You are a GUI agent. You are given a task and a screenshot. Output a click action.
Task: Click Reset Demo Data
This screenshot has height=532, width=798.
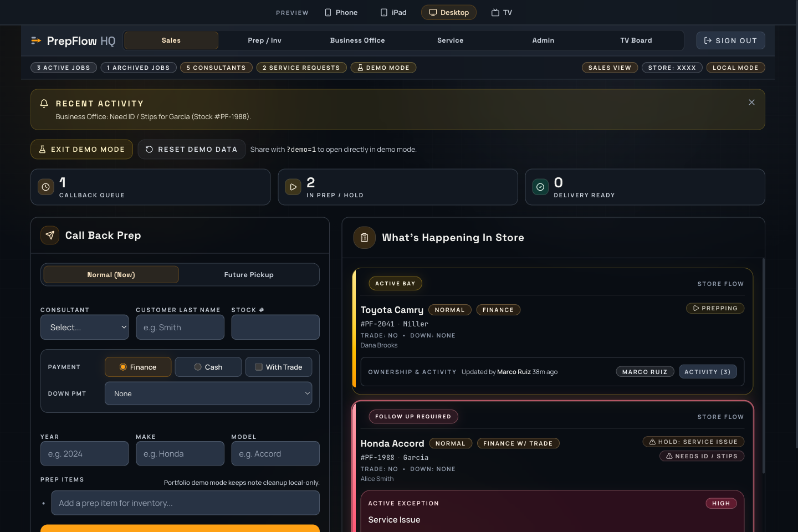(192, 150)
